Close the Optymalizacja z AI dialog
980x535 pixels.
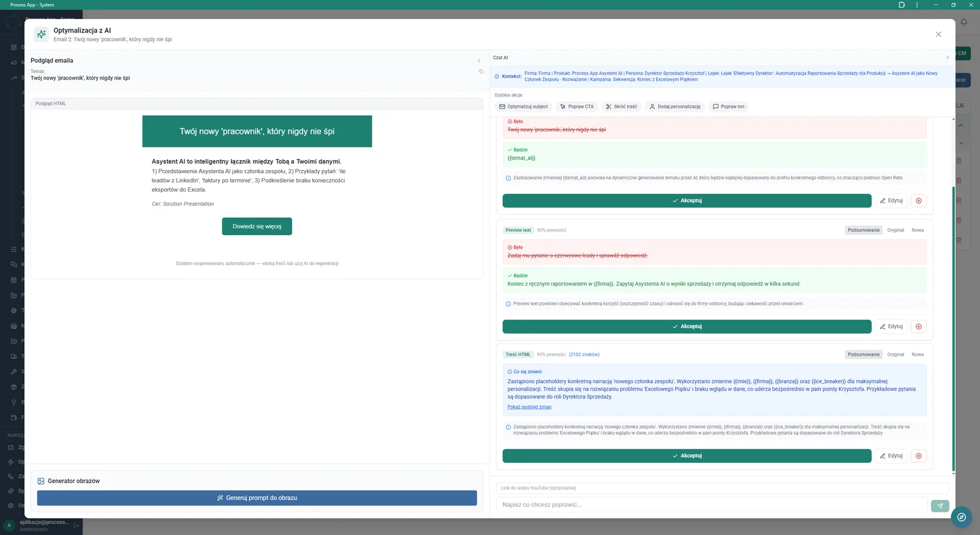click(938, 34)
